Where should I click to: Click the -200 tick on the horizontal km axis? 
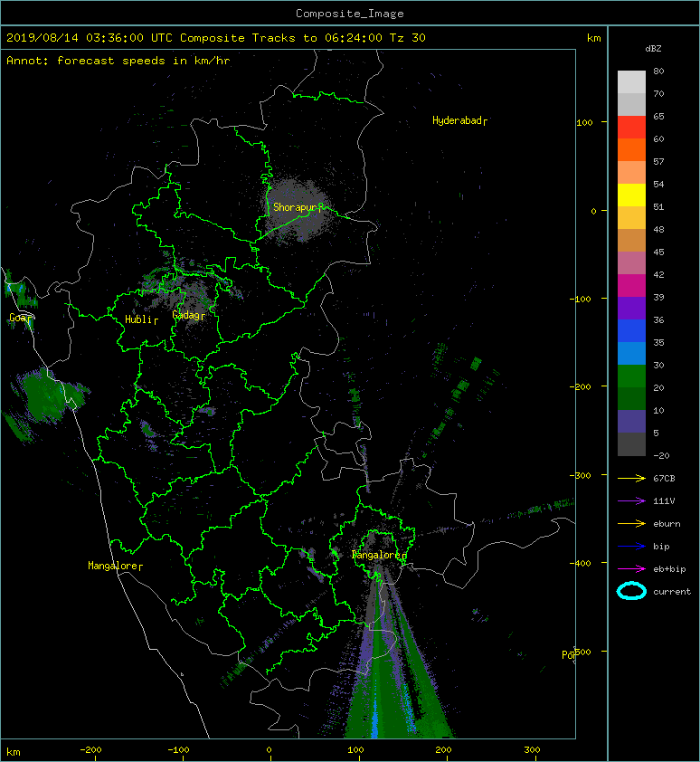tap(90, 750)
